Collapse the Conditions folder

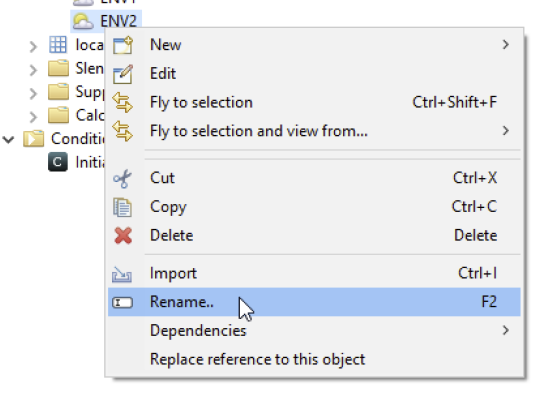tap(8, 140)
